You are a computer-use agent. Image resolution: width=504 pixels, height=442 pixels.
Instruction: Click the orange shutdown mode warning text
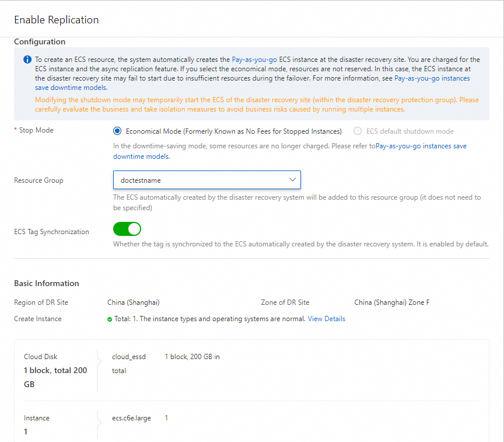tap(257, 105)
